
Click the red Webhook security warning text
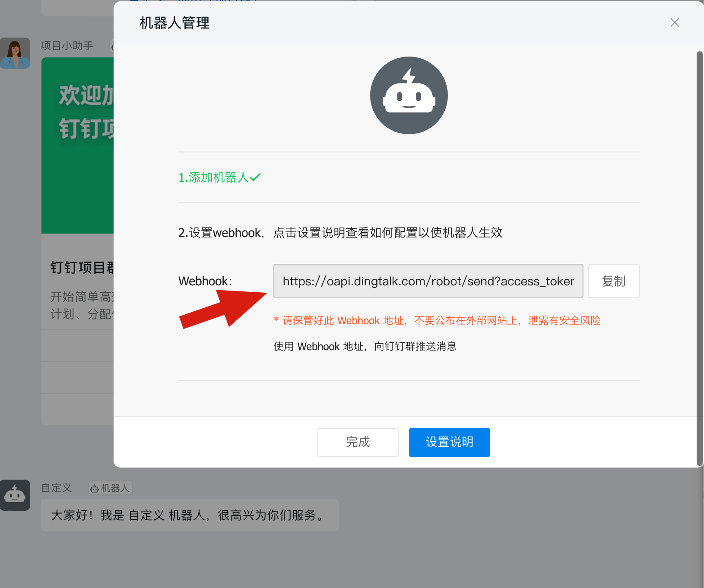point(437,320)
